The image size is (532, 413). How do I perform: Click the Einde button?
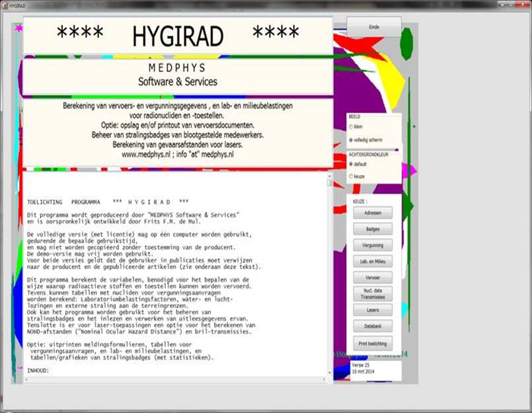click(374, 27)
